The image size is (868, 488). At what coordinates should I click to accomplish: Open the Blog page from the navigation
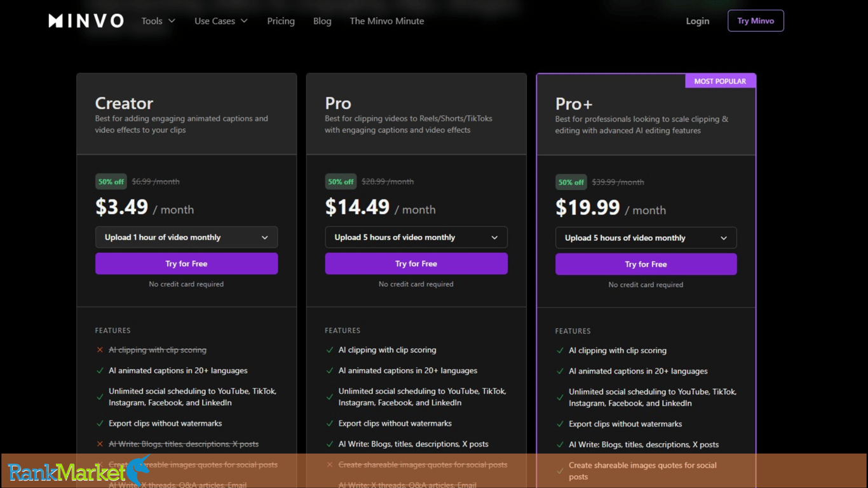(x=322, y=20)
